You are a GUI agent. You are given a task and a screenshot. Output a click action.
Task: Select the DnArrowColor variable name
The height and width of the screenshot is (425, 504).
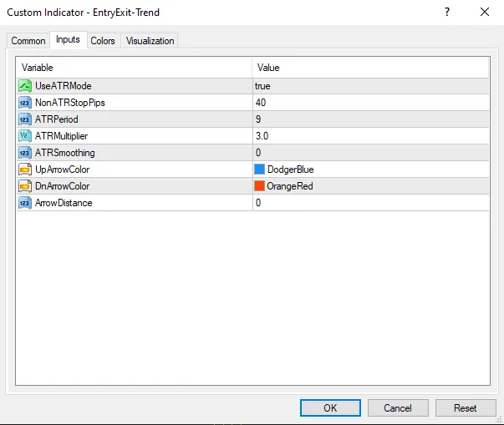63,186
